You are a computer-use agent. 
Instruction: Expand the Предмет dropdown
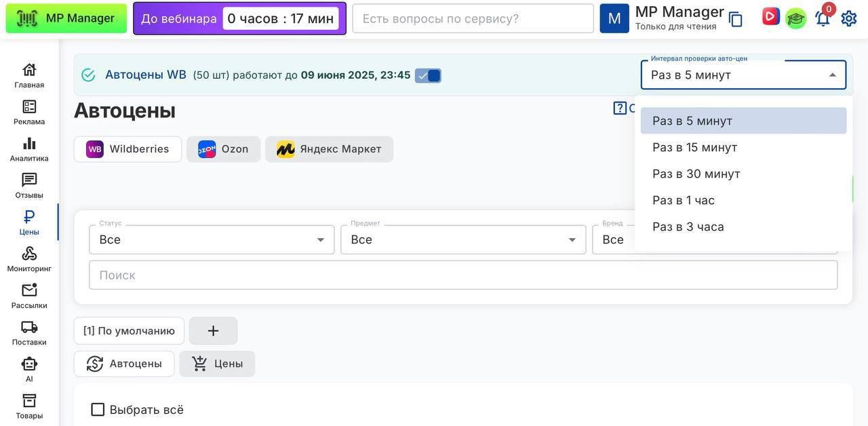pyautogui.click(x=463, y=239)
